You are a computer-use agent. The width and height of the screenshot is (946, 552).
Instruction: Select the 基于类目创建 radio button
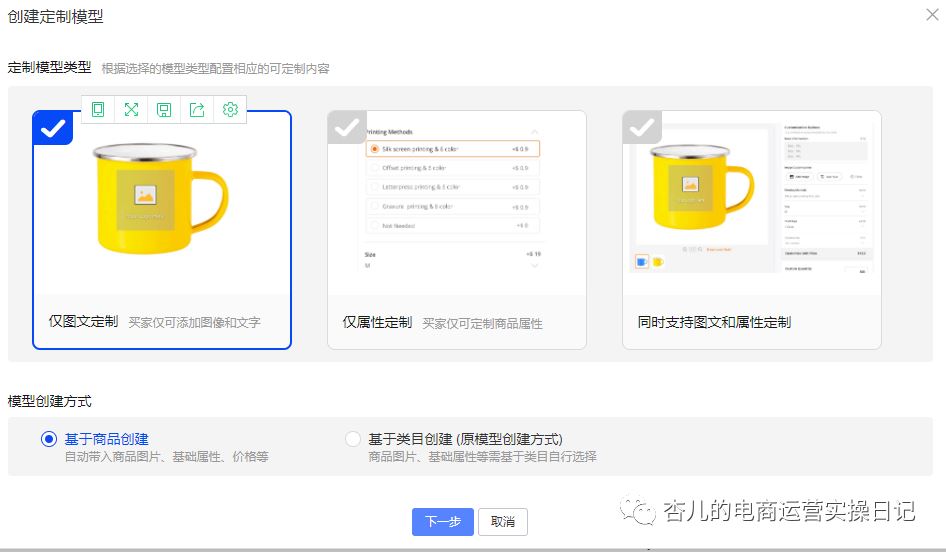[x=352, y=439]
